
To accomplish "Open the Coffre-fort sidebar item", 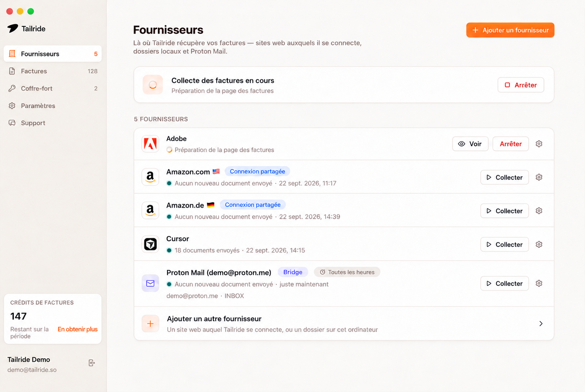I will tap(53, 88).
